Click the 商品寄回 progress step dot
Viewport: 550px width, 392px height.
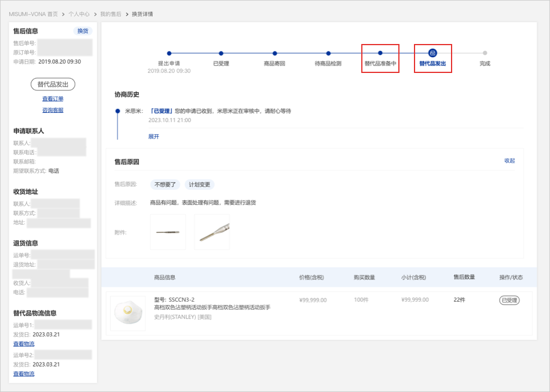click(x=274, y=53)
